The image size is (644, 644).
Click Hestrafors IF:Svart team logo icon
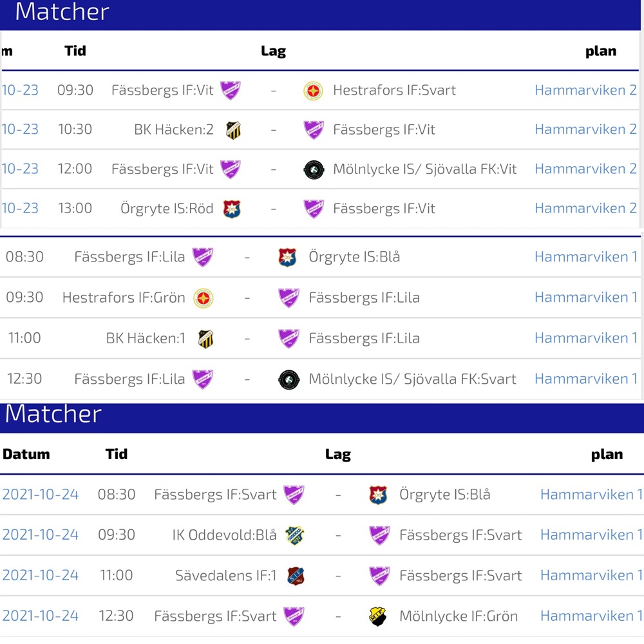(x=313, y=91)
